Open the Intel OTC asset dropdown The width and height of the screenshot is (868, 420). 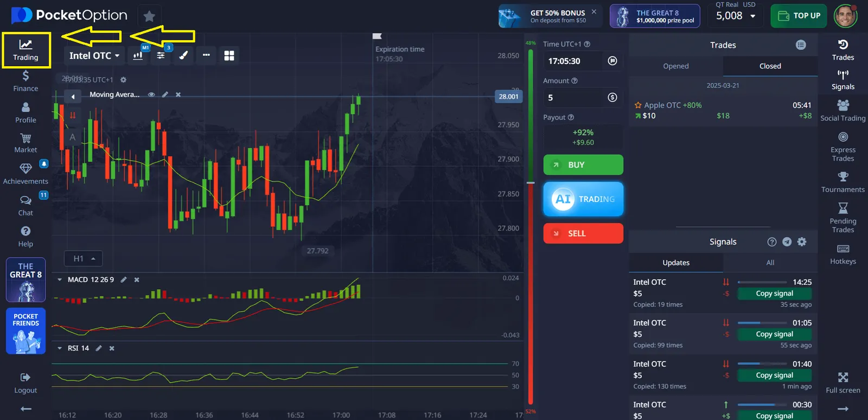click(94, 55)
